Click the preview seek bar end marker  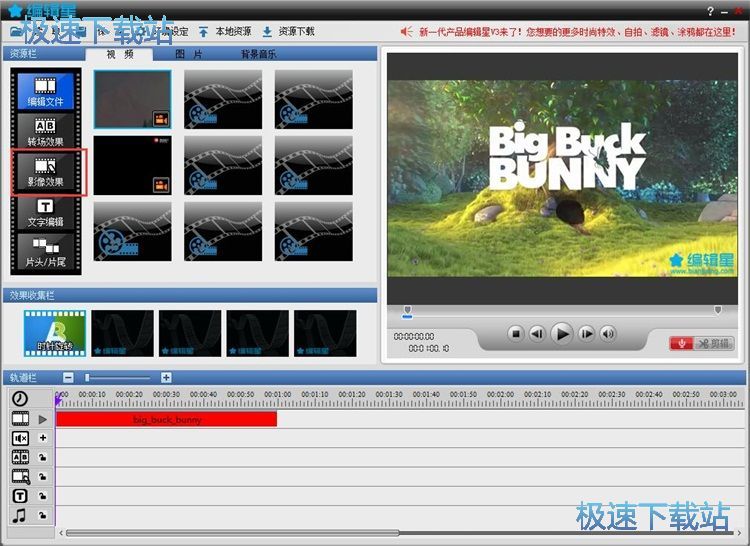pos(717,310)
